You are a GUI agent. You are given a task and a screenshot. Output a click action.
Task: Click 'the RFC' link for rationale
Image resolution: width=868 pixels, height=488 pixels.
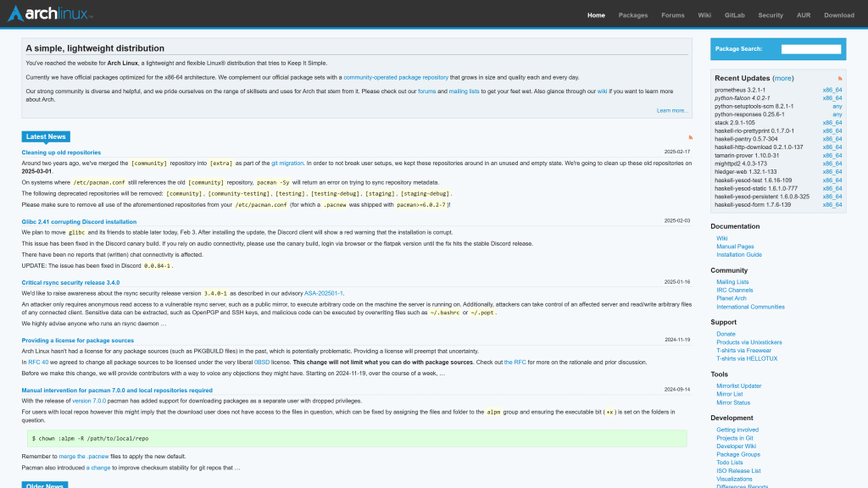(515, 363)
